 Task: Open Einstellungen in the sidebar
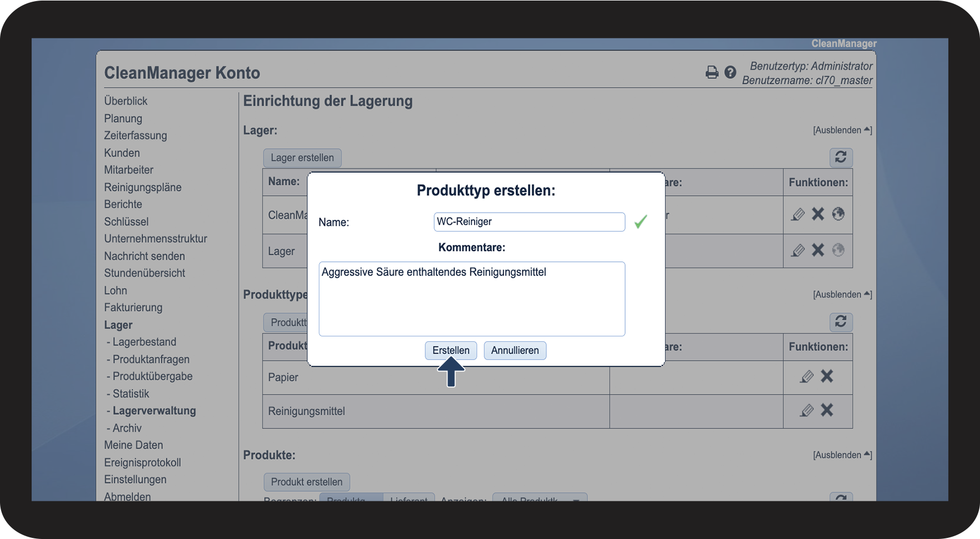tap(135, 480)
